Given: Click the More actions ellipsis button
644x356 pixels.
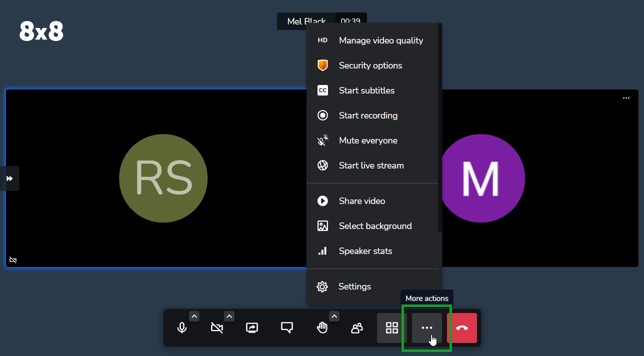Looking at the screenshot, I should pyautogui.click(x=427, y=328).
